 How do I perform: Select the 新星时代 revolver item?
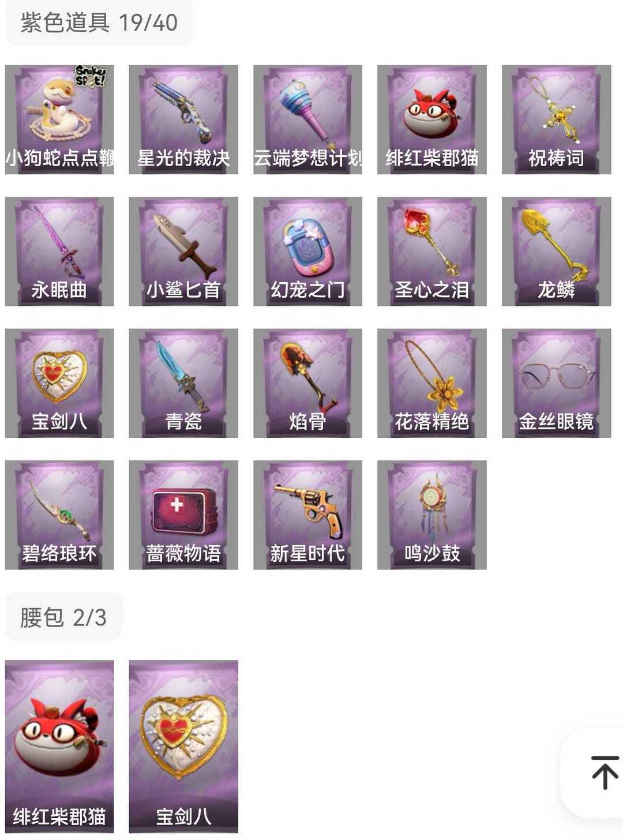[308, 515]
